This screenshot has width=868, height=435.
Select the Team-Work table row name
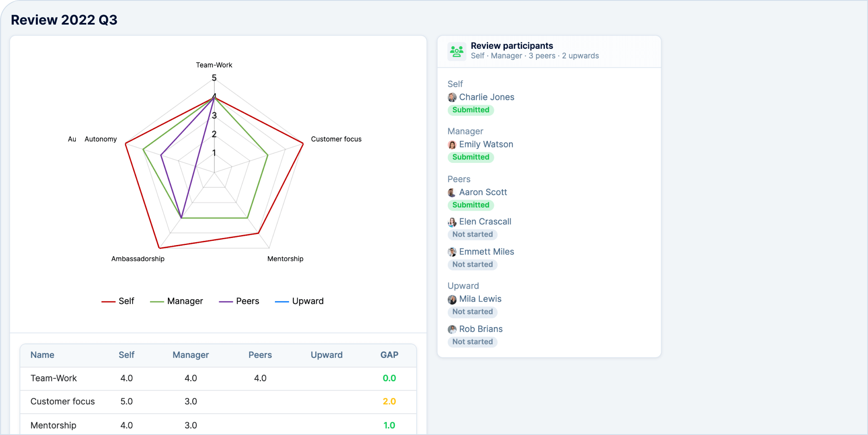pos(54,378)
